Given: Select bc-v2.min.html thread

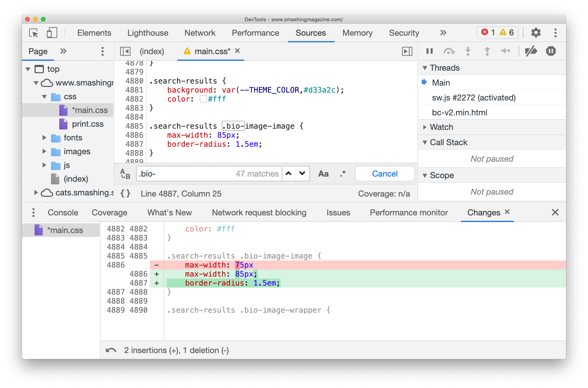Looking at the screenshot, I should (460, 113).
